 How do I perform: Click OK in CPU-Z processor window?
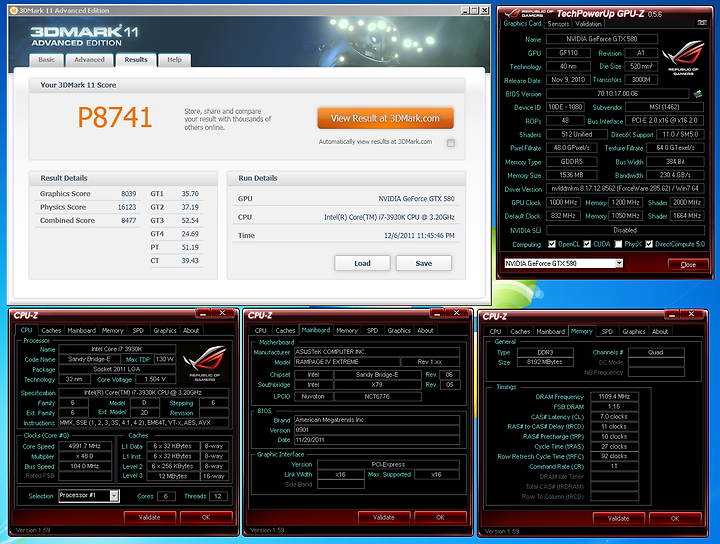click(x=206, y=517)
